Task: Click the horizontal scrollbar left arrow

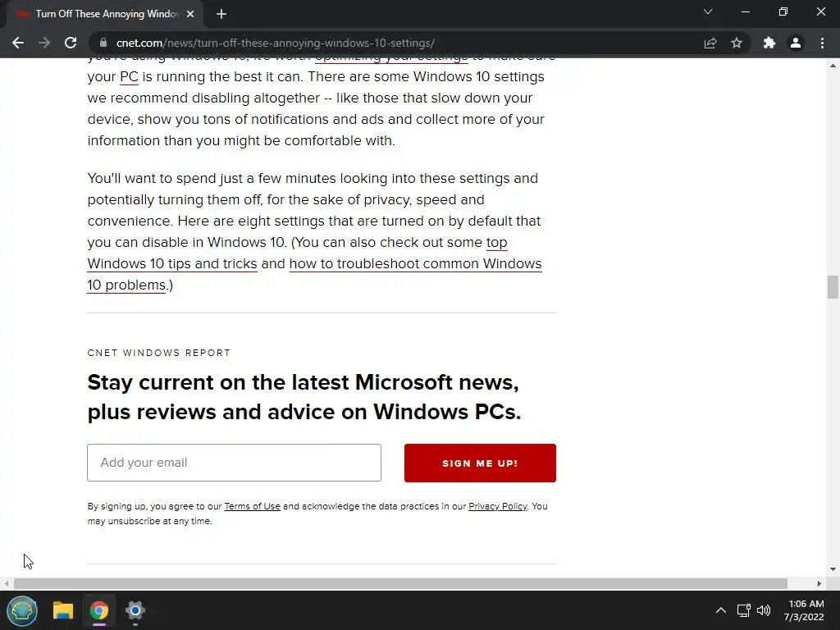Action: pyautogui.click(x=6, y=583)
